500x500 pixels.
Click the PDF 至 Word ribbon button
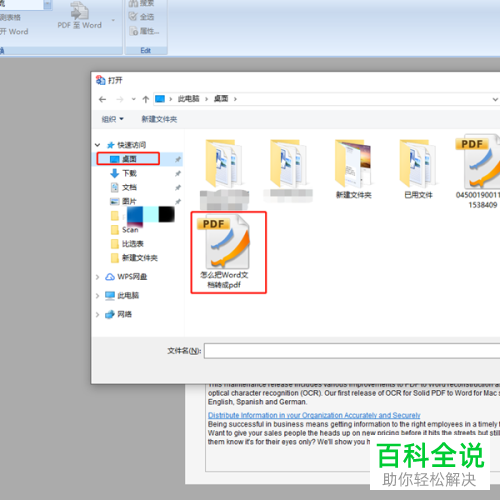[x=79, y=16]
